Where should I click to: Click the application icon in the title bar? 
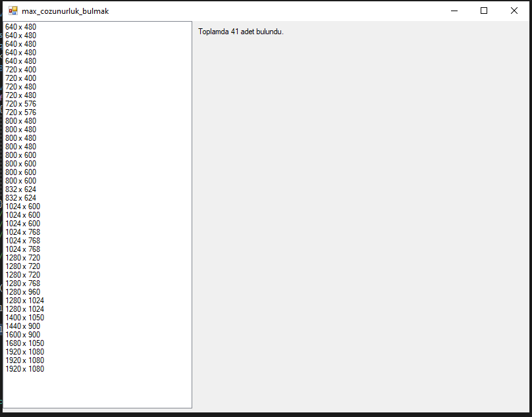13,11
